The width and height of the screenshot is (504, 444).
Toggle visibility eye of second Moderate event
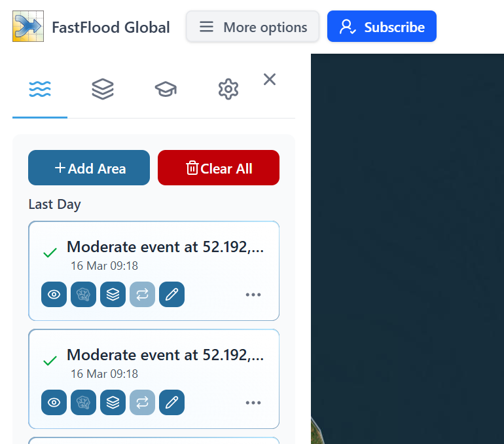(x=54, y=403)
